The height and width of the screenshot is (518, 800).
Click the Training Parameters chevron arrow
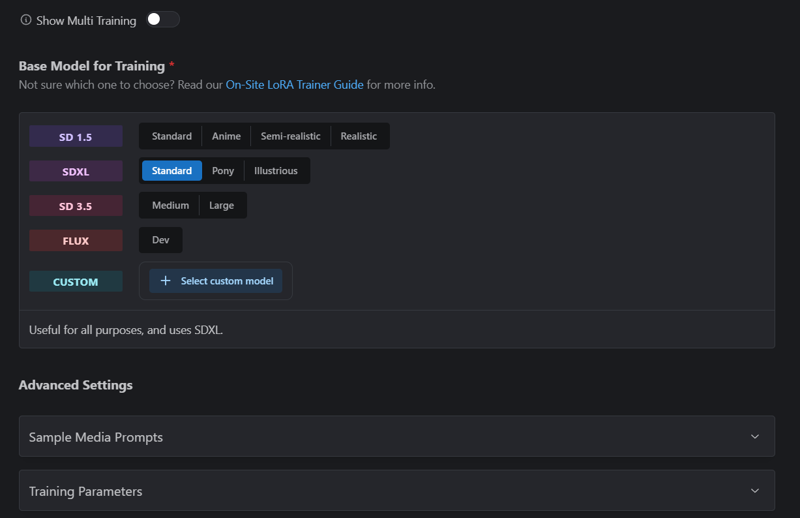(x=755, y=491)
